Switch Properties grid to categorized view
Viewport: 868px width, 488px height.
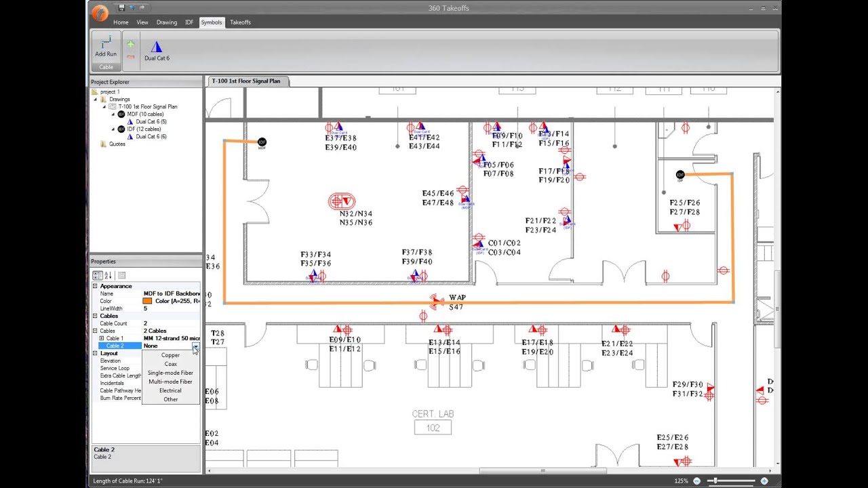pyautogui.click(x=98, y=275)
